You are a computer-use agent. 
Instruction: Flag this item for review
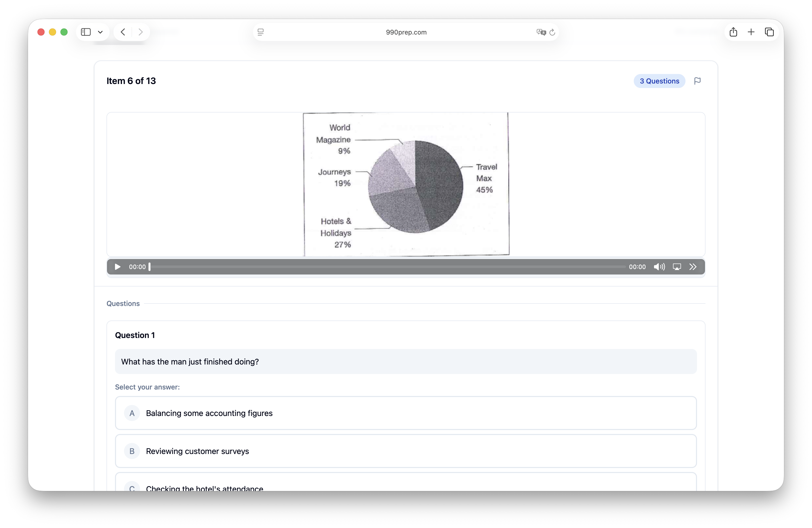pyautogui.click(x=697, y=81)
